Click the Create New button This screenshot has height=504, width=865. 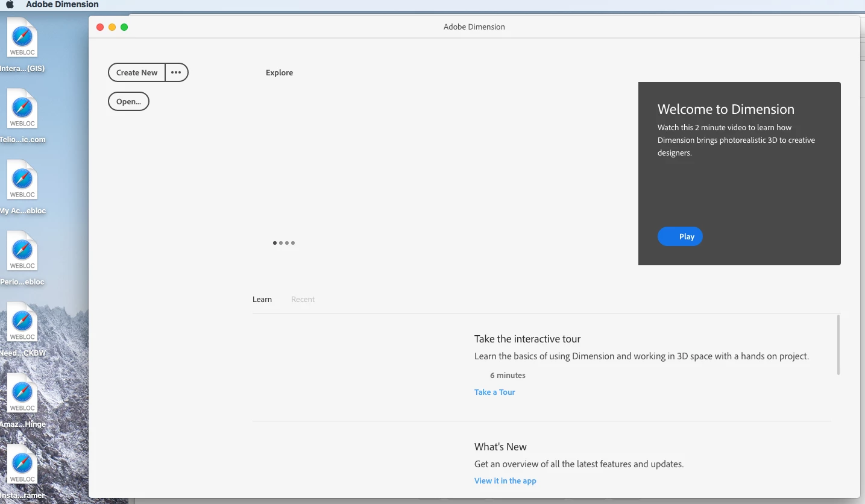[137, 72]
